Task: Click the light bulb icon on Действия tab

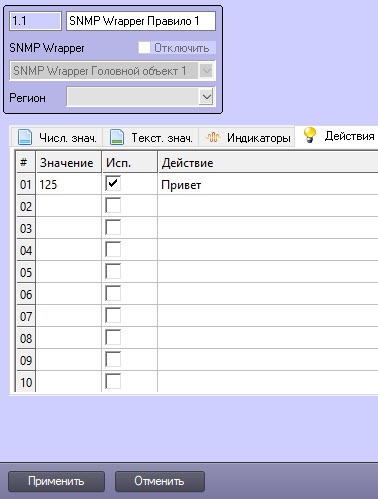Action: point(310,135)
